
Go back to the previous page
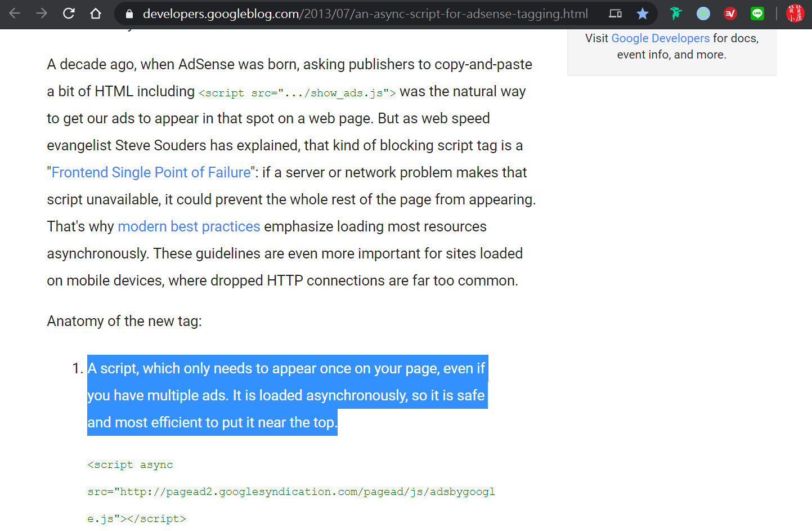tap(15, 14)
